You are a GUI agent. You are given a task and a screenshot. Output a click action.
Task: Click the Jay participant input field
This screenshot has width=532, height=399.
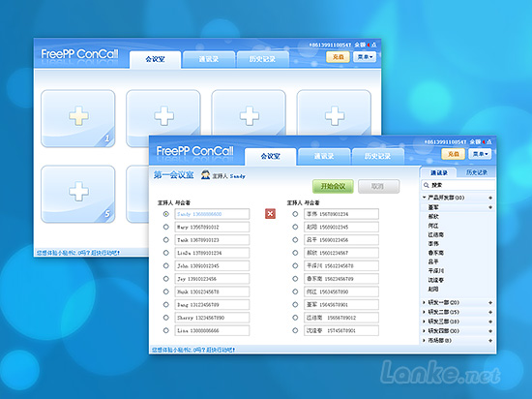[x=212, y=279]
